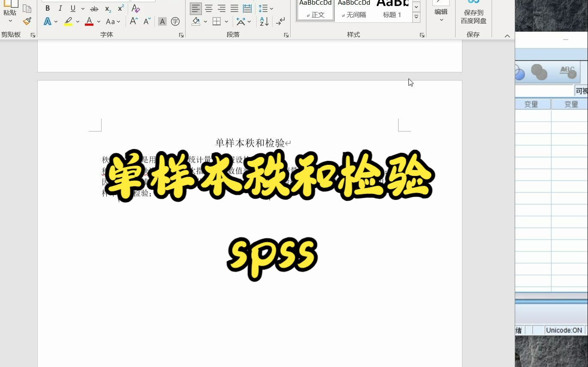Open paragraph dialog launcher (段落)
This screenshot has width=588, height=367.
coord(286,35)
